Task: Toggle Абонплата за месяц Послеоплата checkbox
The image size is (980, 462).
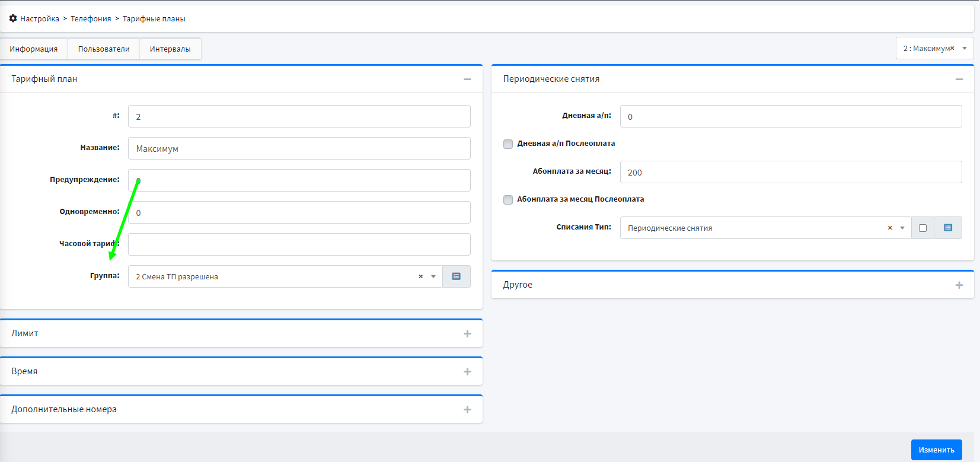Action: (x=508, y=200)
